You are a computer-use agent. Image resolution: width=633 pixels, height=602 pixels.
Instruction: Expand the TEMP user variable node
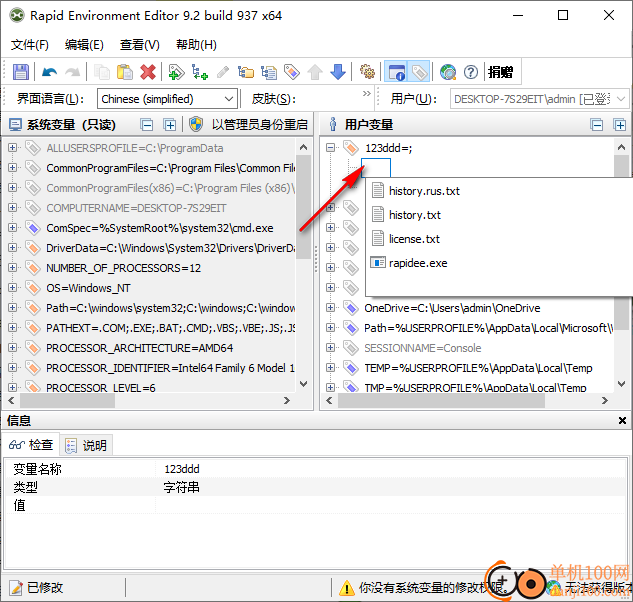pos(330,368)
